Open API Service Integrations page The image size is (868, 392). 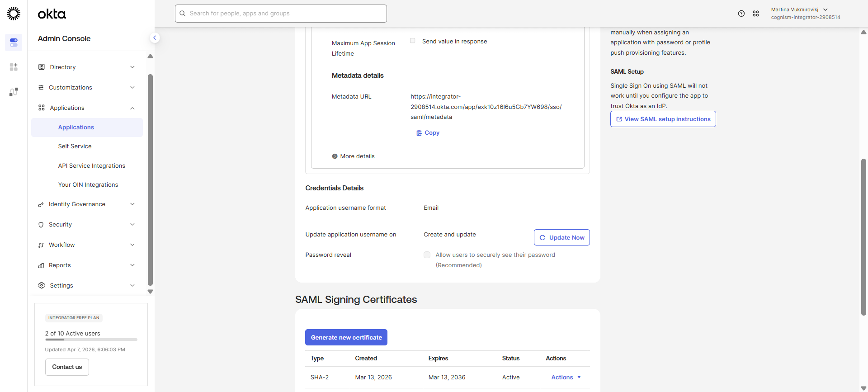click(x=91, y=166)
